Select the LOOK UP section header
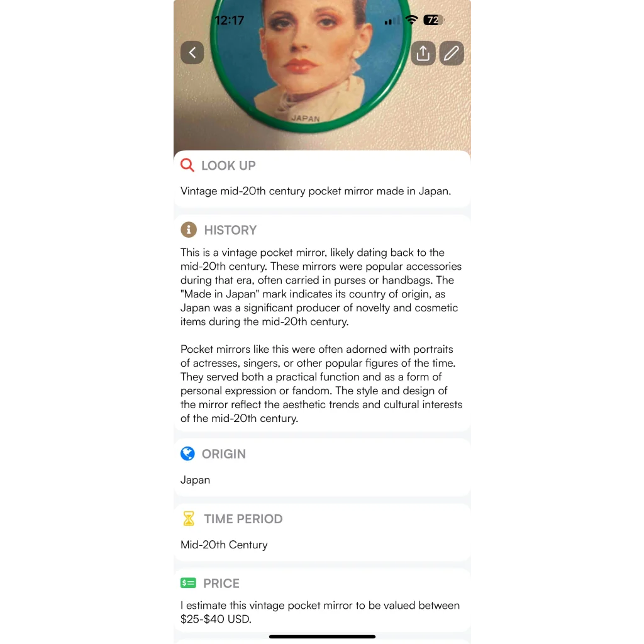This screenshot has width=644, height=644. [x=228, y=165]
